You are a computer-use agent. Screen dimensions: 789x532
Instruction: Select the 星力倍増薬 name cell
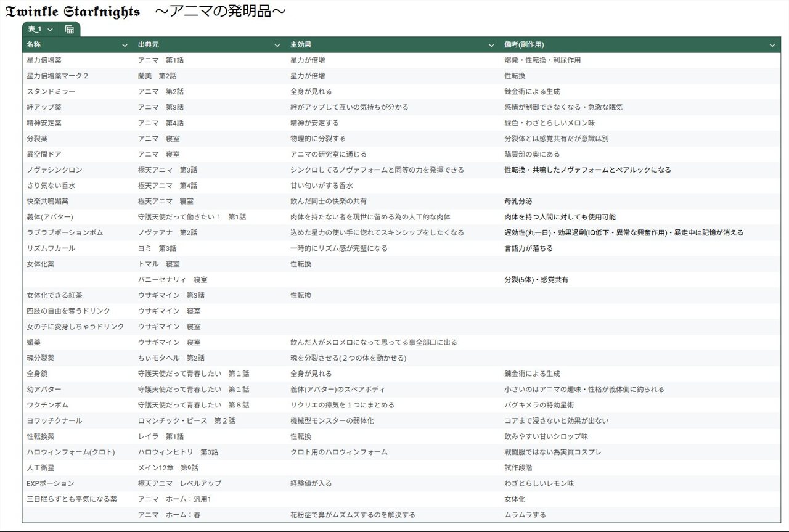click(44, 60)
